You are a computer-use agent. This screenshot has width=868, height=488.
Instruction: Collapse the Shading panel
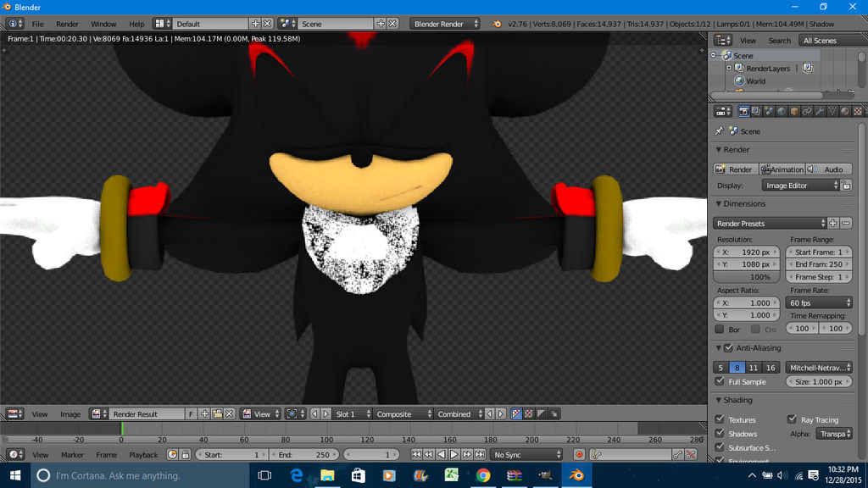[x=719, y=400]
